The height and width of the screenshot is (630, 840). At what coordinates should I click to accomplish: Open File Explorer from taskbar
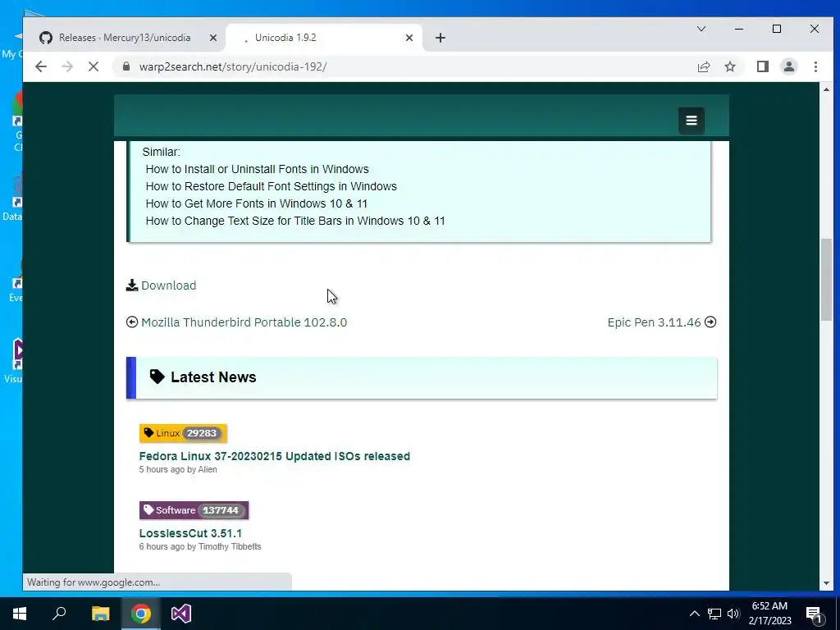pos(100,614)
